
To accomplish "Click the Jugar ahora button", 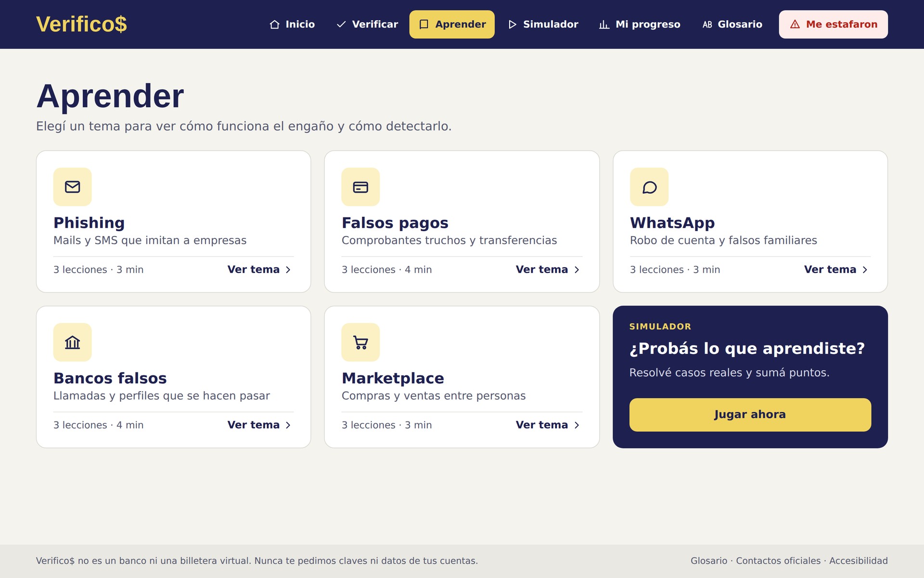I will tap(750, 415).
